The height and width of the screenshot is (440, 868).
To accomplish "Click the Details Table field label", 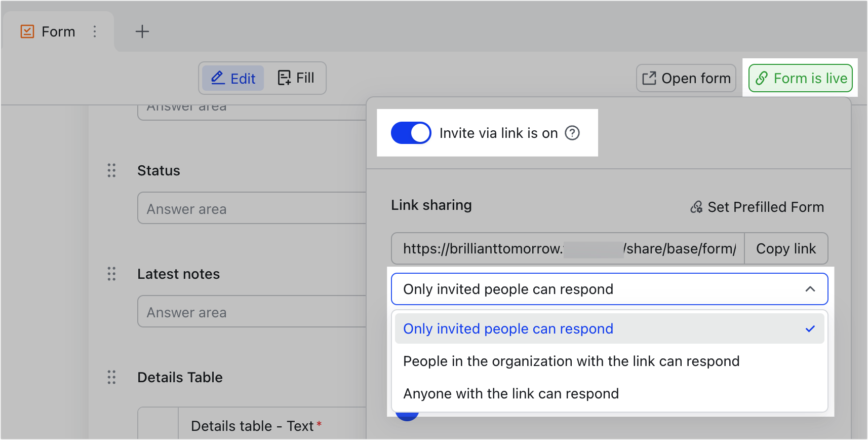I will pos(180,377).
